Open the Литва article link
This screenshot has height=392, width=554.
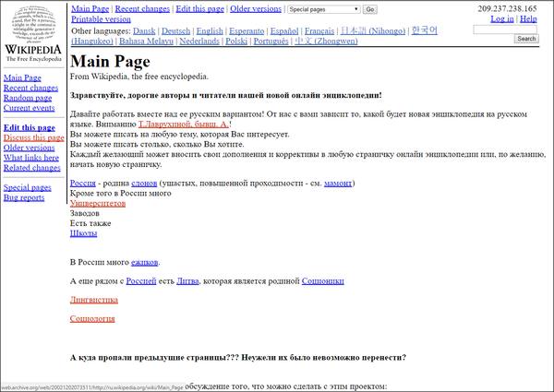(x=187, y=281)
